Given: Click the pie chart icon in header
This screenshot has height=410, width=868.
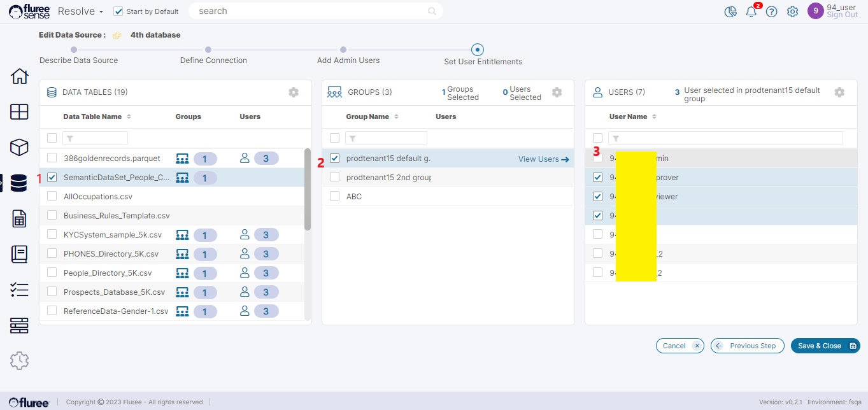Looking at the screenshot, I should (730, 11).
